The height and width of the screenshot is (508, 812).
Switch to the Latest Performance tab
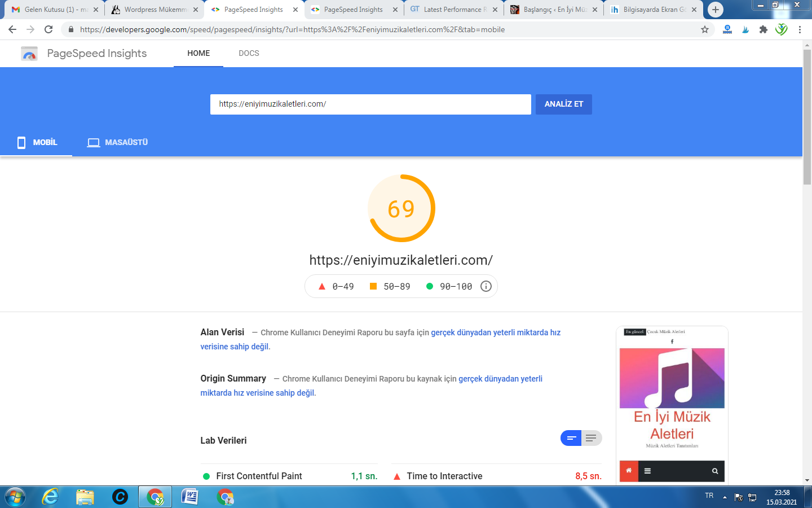pyautogui.click(x=454, y=10)
